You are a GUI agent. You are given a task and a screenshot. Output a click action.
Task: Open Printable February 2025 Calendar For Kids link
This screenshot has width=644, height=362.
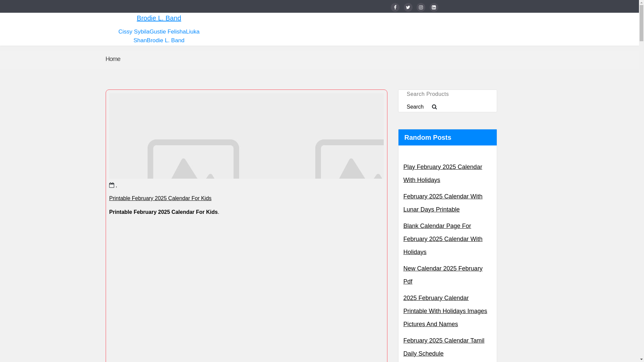(160, 198)
